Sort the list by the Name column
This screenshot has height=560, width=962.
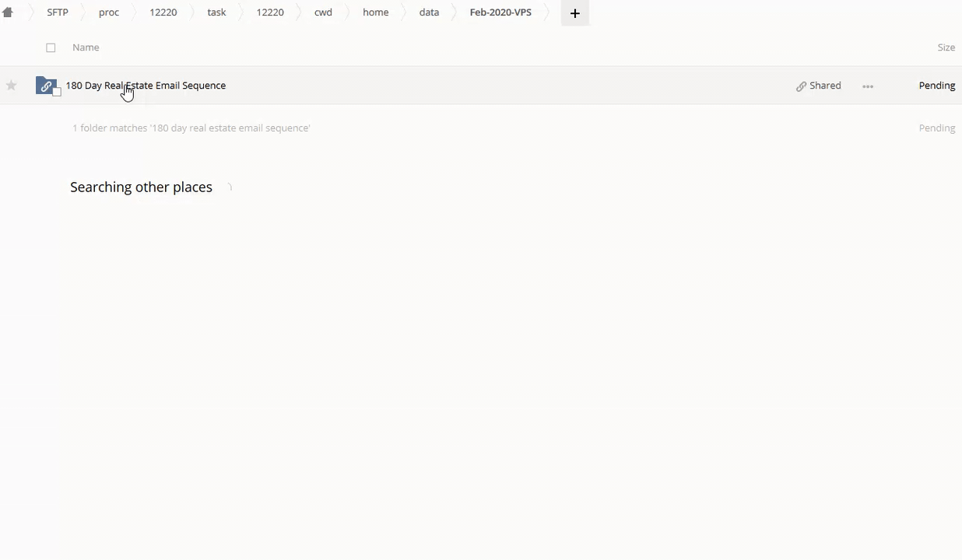point(86,47)
